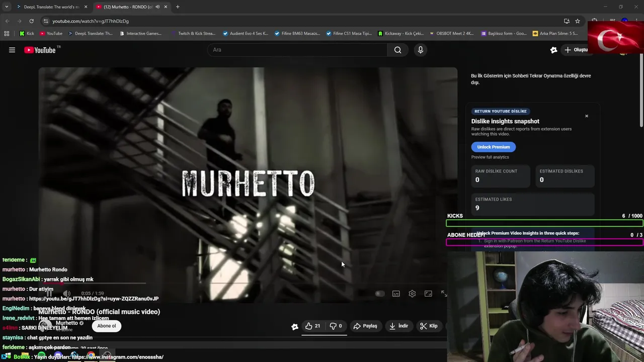
Task: Subscribe with the Abone ol button
Action: coord(106,326)
